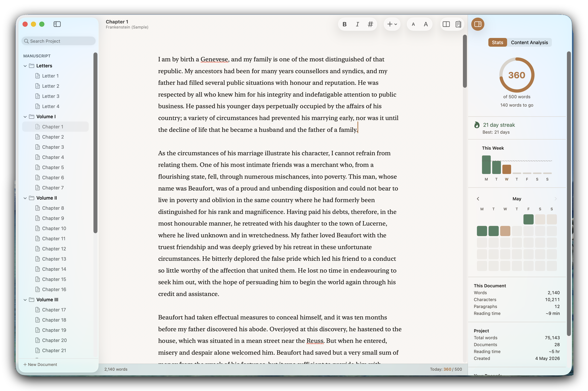Click the Volume I folder icon
The width and height of the screenshot is (588, 391).
(32, 117)
